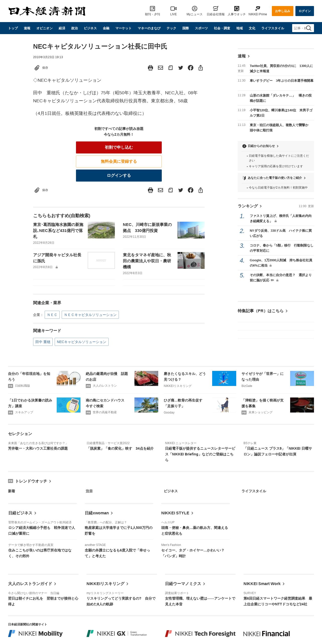322x644 pixels.
Task: Go to the トップ nav item
Action: pos(13,28)
